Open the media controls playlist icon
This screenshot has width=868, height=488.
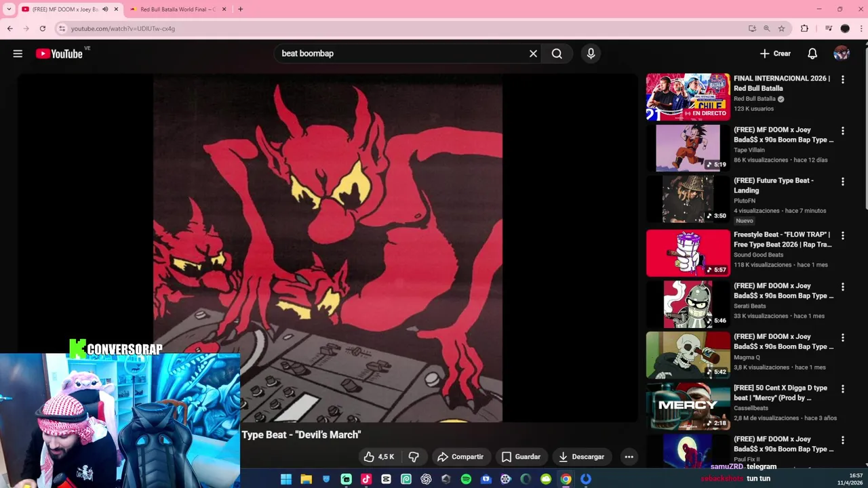point(828,28)
